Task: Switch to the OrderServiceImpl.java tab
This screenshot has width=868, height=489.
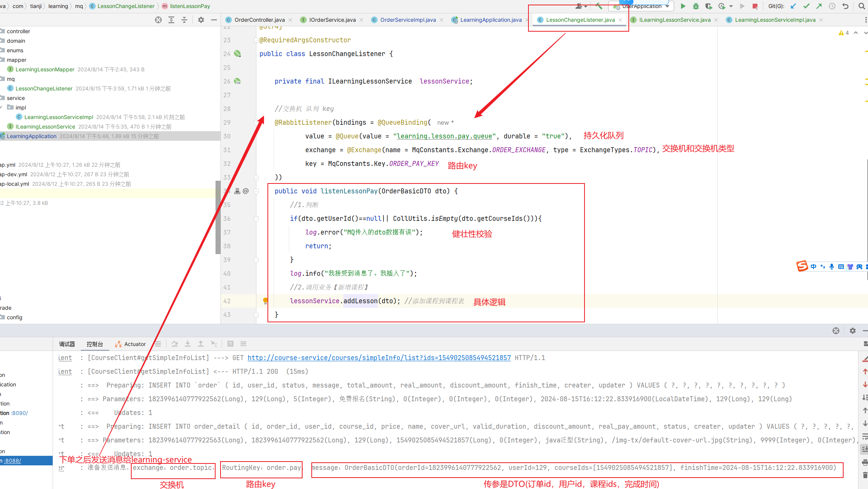Action: click(407, 20)
